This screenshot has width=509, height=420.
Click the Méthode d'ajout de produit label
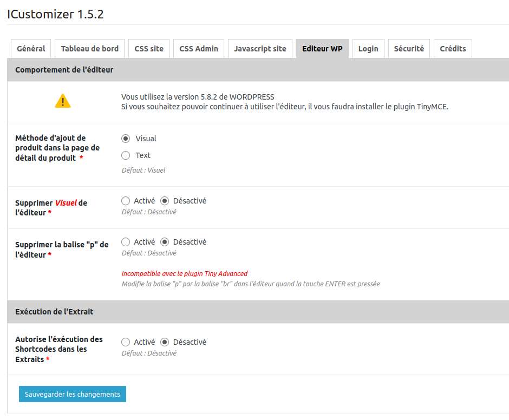[x=57, y=148]
